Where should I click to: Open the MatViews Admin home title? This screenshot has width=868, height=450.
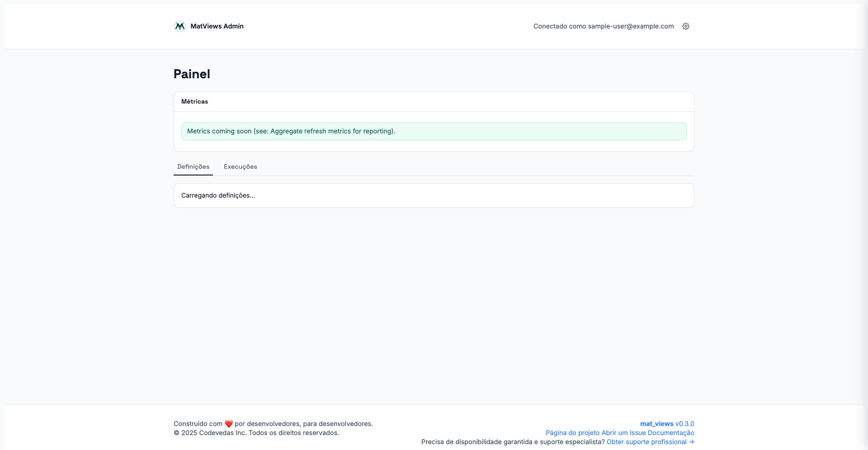click(x=217, y=26)
